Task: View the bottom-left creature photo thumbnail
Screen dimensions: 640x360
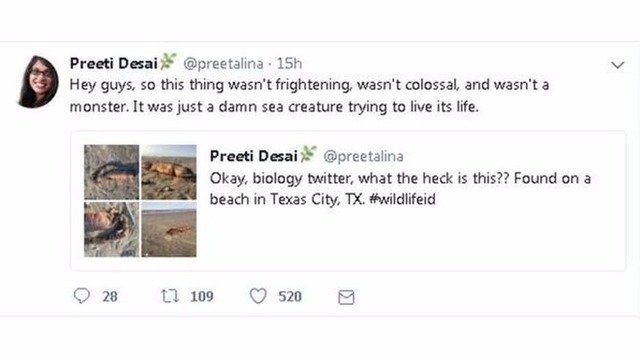Action: 111,229
